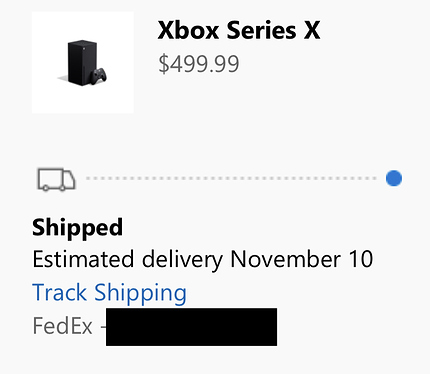Click the console's shadow in the thumbnail
Image resolution: width=430 pixels, height=374 pixels.
[x=63, y=79]
